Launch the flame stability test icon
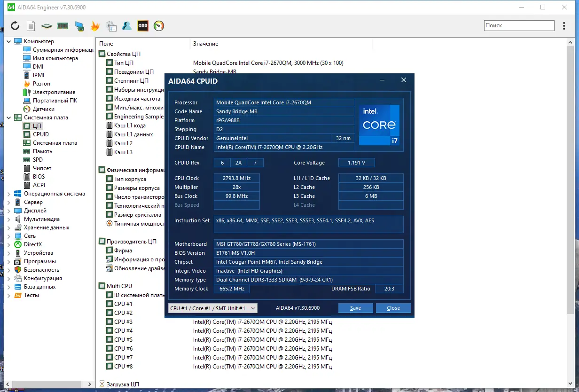The image size is (579, 392). [x=95, y=26]
